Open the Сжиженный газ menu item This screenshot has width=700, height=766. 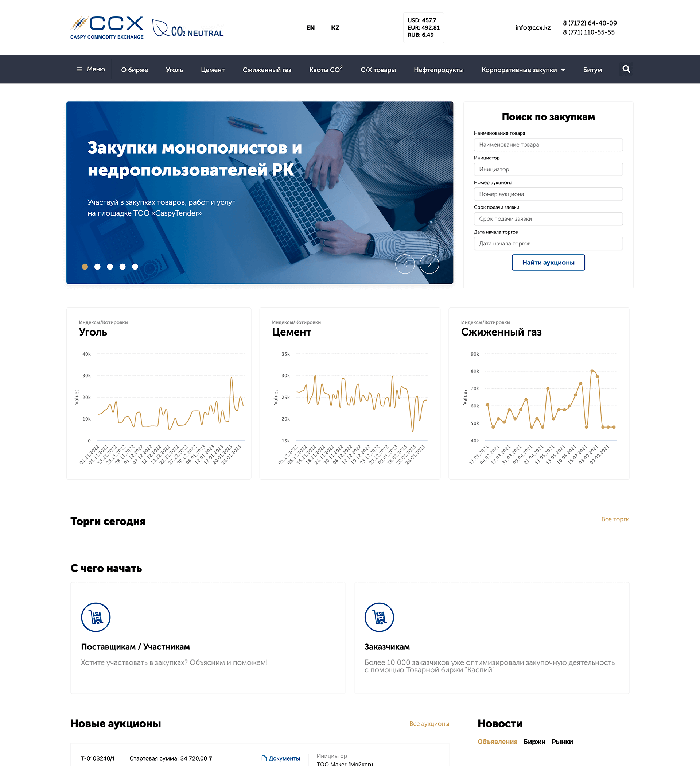[267, 70]
